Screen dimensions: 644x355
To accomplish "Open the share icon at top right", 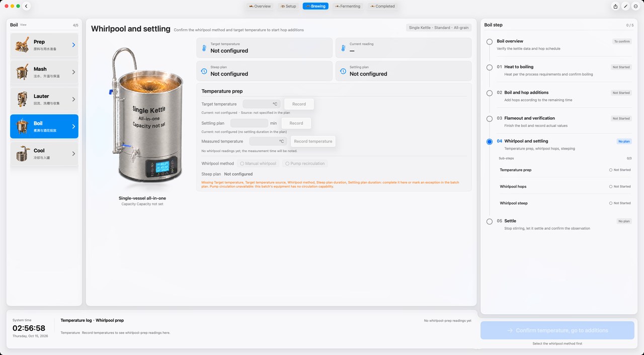I will click(x=615, y=6).
